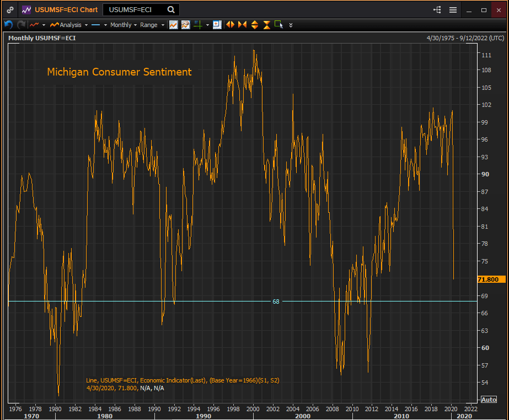509x420 pixels.
Task: Open the hamburger menu in the title bar
Action: [x=453, y=10]
